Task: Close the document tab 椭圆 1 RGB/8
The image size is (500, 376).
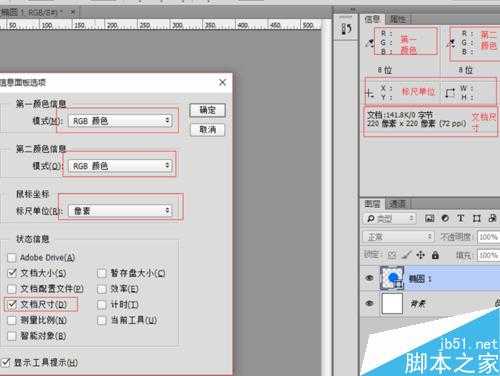Action: [72, 13]
